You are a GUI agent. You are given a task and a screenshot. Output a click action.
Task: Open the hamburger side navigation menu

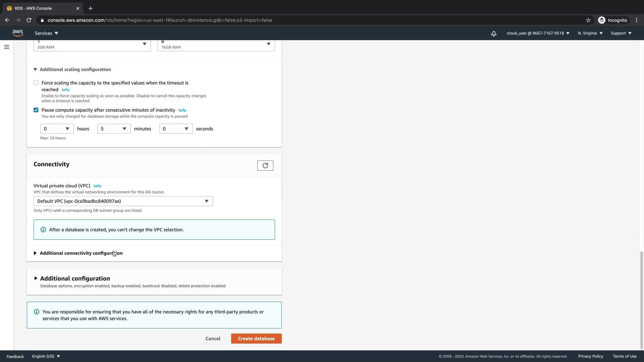7,47
